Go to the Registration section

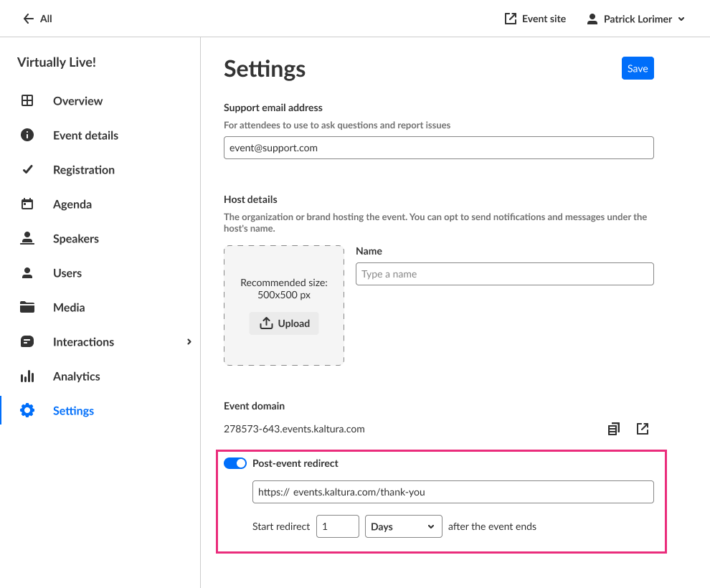[83, 170]
